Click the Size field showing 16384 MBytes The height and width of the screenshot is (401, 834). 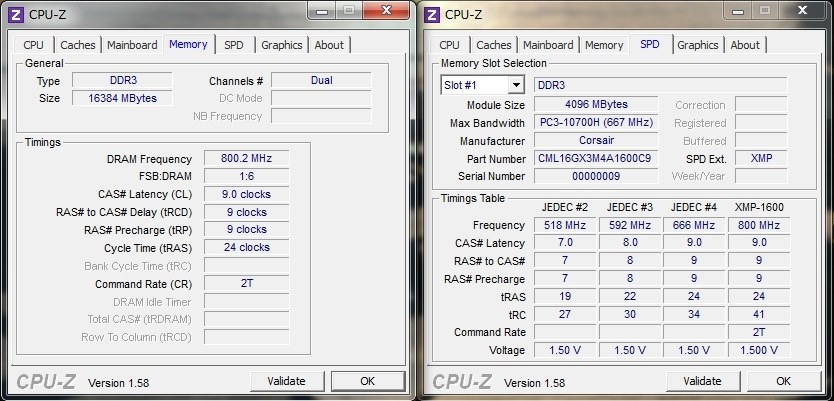point(122,98)
